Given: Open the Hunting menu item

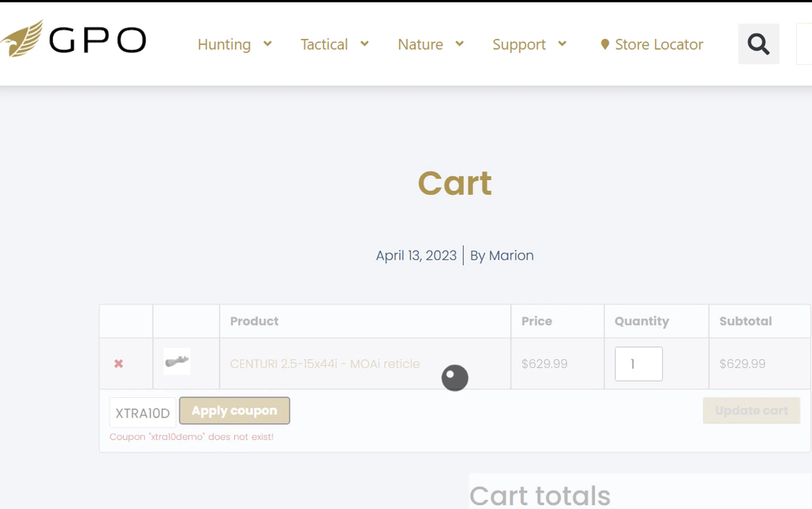Looking at the screenshot, I should click(x=224, y=44).
